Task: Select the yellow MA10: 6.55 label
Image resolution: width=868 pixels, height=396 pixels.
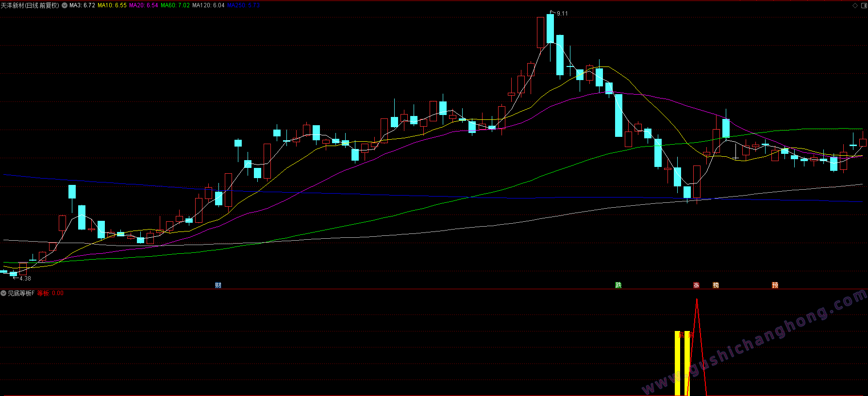Action: [x=112, y=5]
